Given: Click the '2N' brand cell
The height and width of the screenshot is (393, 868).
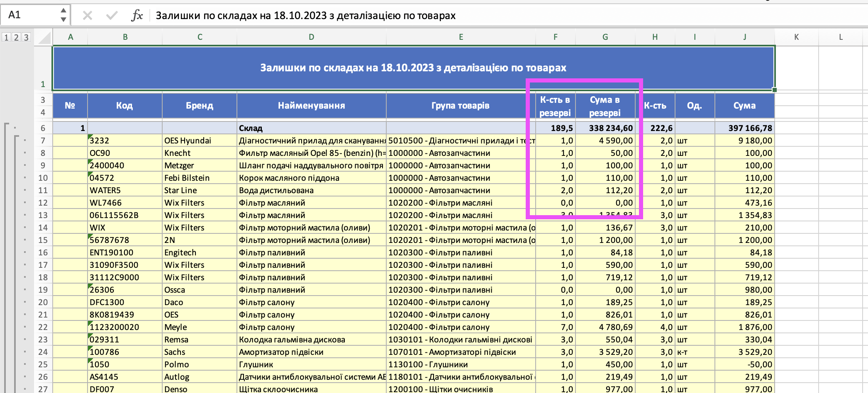Looking at the screenshot, I should click(200, 240).
